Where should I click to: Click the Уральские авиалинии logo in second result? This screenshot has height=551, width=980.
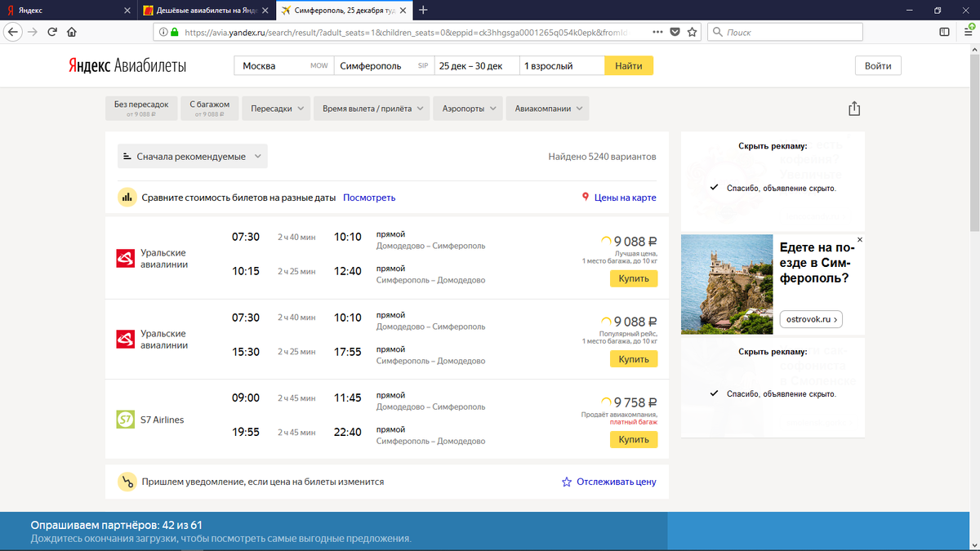[126, 340]
